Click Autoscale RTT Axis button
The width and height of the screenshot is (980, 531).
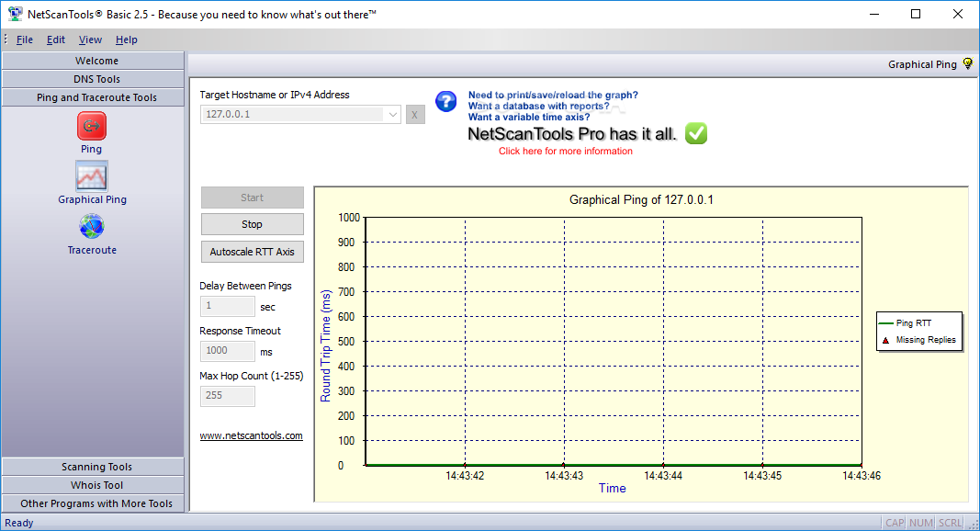(x=253, y=252)
